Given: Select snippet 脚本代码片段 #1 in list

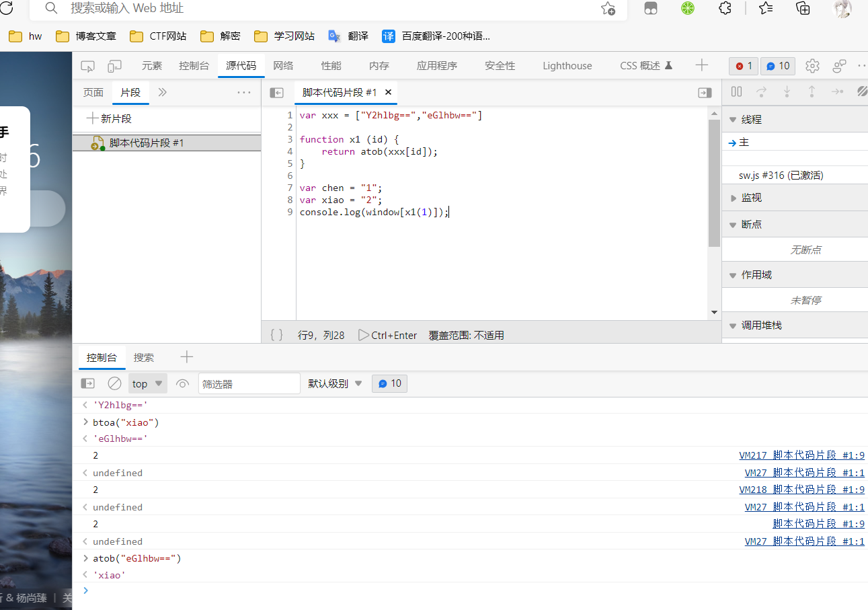Looking at the screenshot, I should coord(167,143).
